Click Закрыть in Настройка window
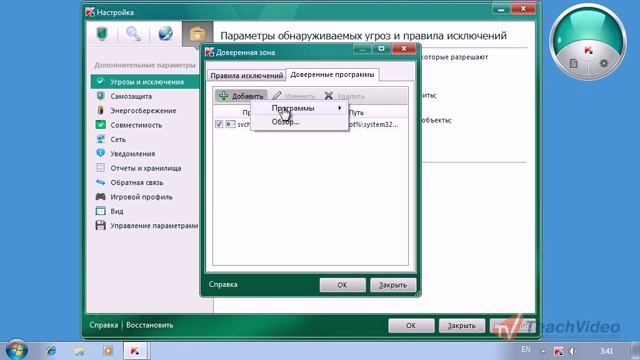This screenshot has width=640, height=360. point(462,326)
